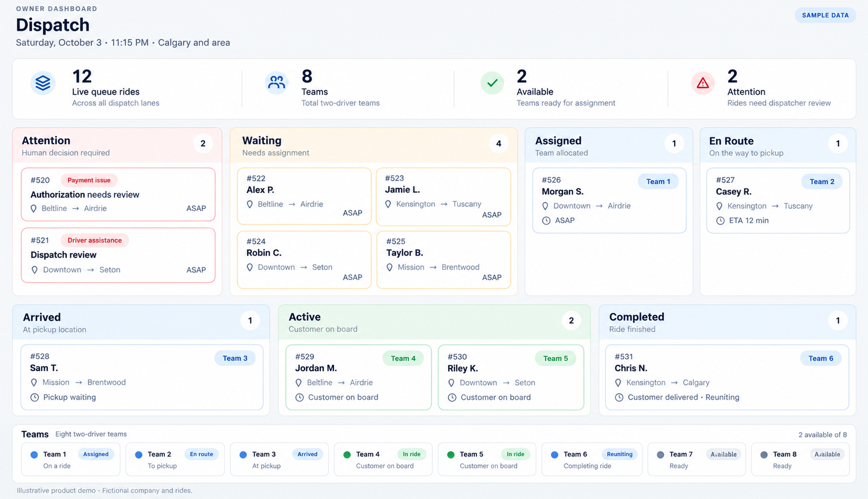The width and height of the screenshot is (868, 499).
Task: Click the location pin on Sam T. card
Action: [34, 383]
